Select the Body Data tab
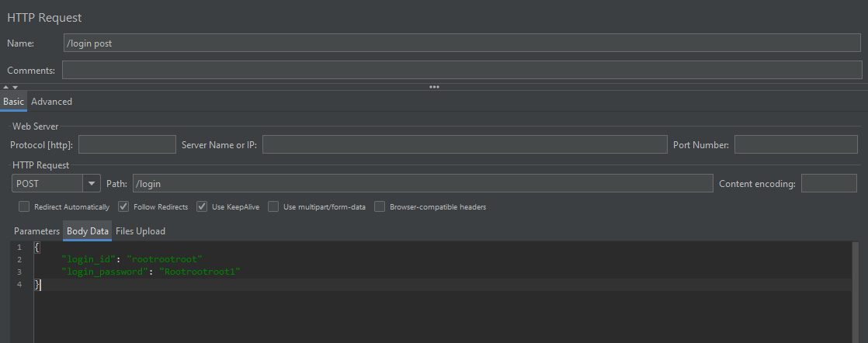 88,230
